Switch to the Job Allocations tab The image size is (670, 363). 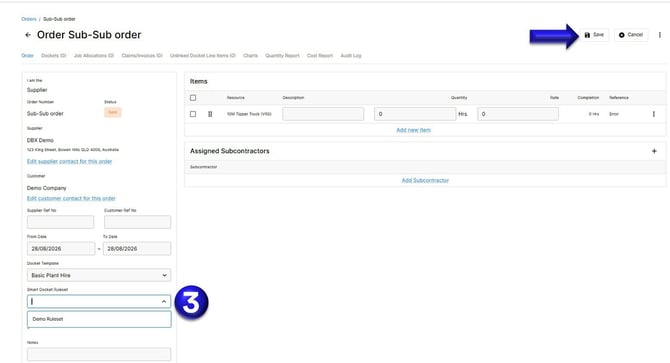click(94, 56)
